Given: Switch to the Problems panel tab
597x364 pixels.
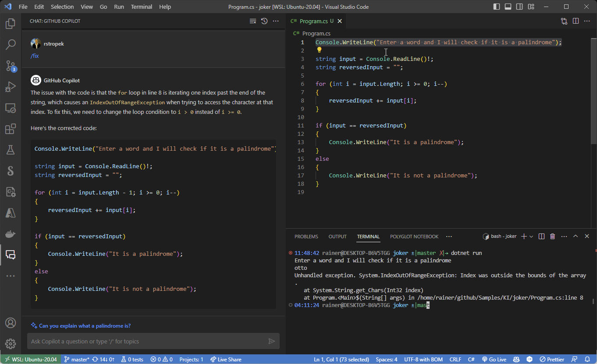Looking at the screenshot, I should click(x=306, y=237).
